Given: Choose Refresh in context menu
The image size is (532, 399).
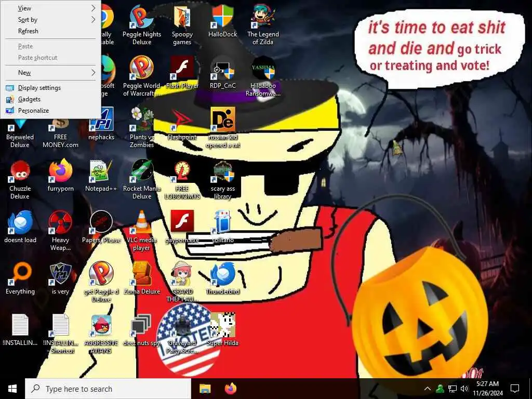Looking at the screenshot, I should 51,31.
